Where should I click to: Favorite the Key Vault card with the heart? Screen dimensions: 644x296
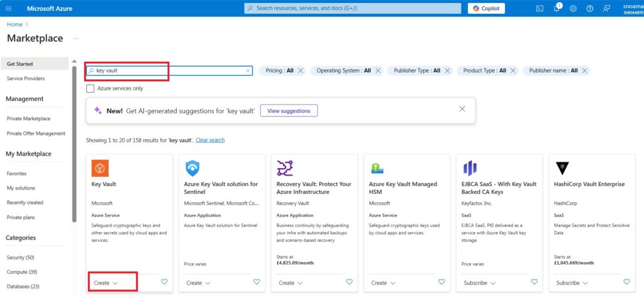point(164,282)
